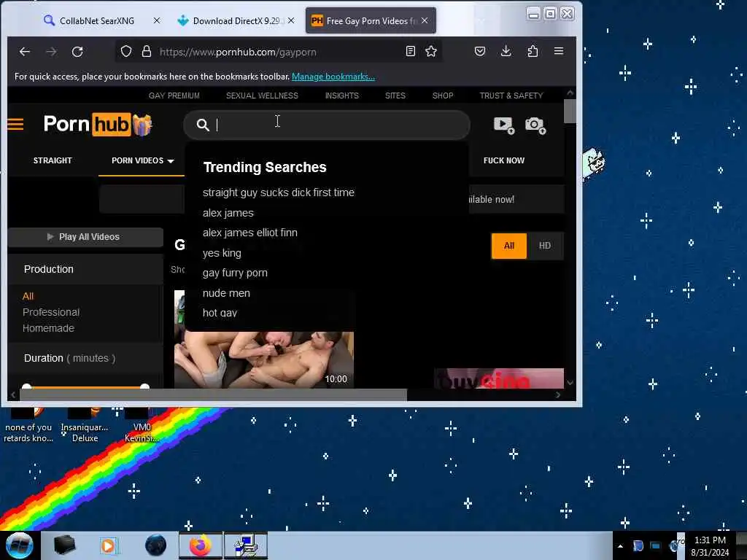The width and height of the screenshot is (747, 560).
Task: Click the site logo to go home
Action: tap(98, 125)
